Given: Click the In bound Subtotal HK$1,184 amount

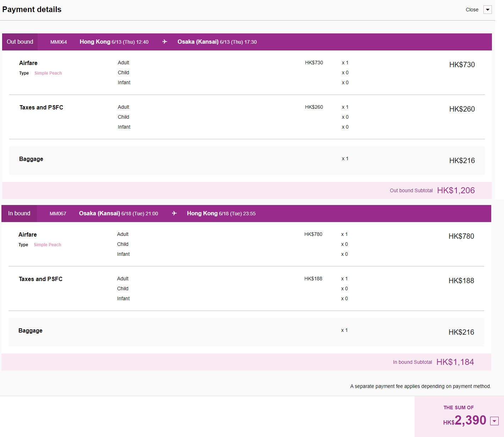Looking at the screenshot, I should click(455, 362).
